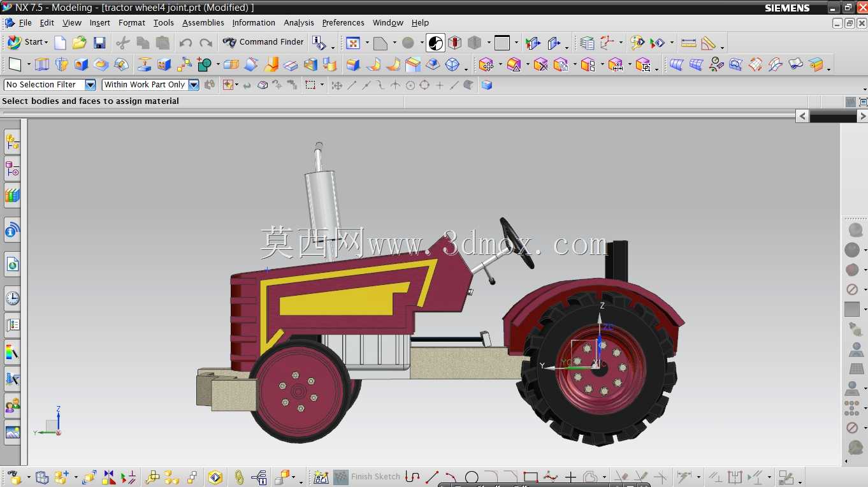Click the WCS orientation icon
Viewport: 868px width, 487px height.
(606, 43)
